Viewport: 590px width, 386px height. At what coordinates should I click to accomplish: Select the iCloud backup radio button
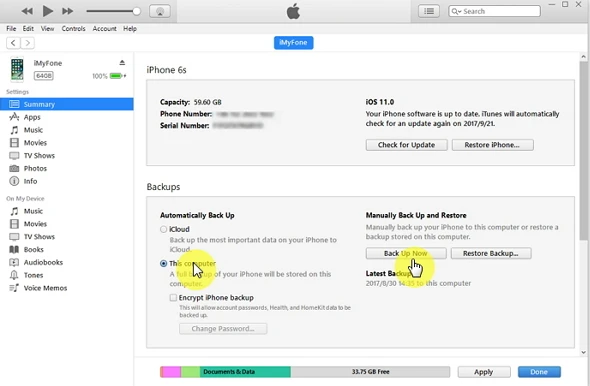coord(163,229)
